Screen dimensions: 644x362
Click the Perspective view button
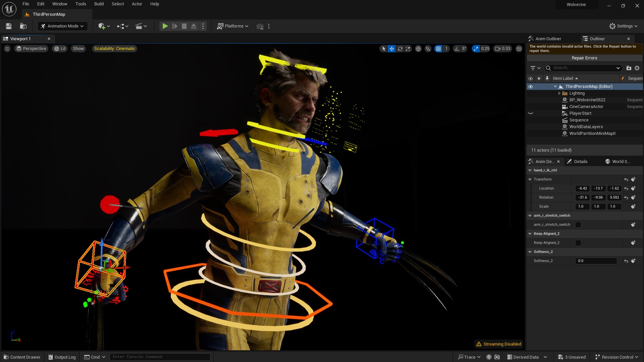31,48
